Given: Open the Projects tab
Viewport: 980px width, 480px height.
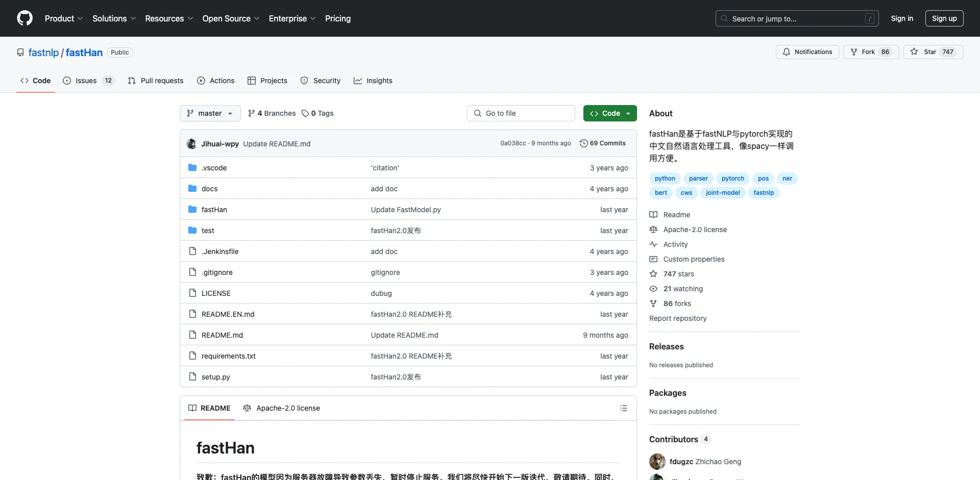Looking at the screenshot, I should [x=267, y=81].
